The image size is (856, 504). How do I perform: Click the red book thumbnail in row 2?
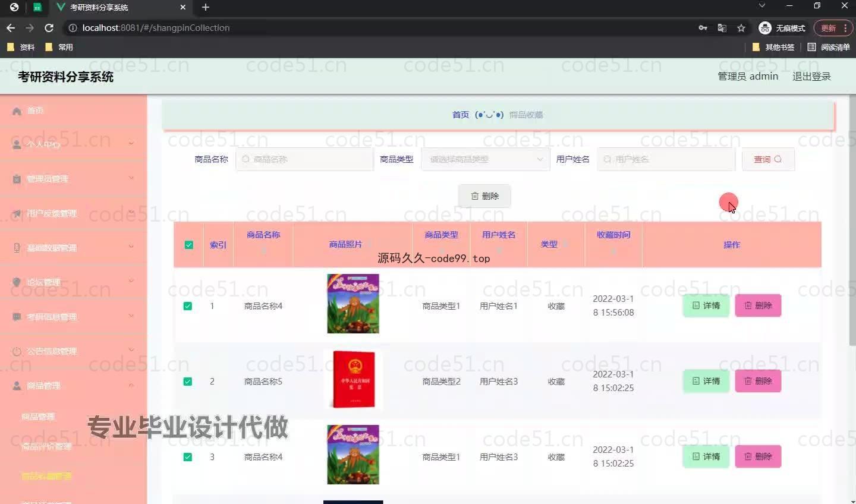coord(353,379)
